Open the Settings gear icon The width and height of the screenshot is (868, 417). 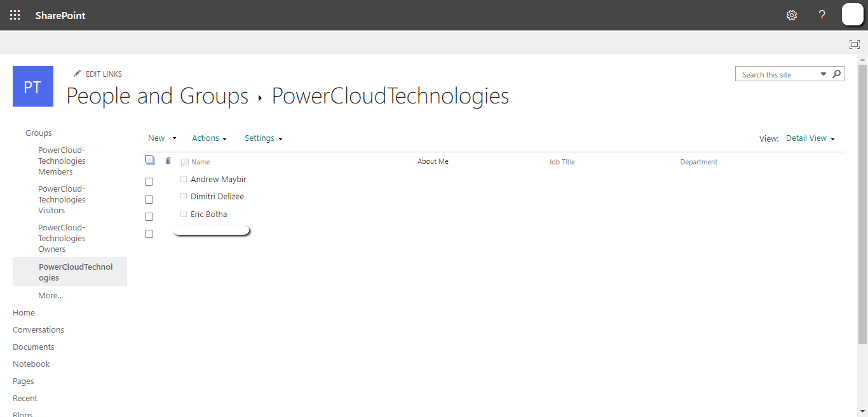coord(792,15)
